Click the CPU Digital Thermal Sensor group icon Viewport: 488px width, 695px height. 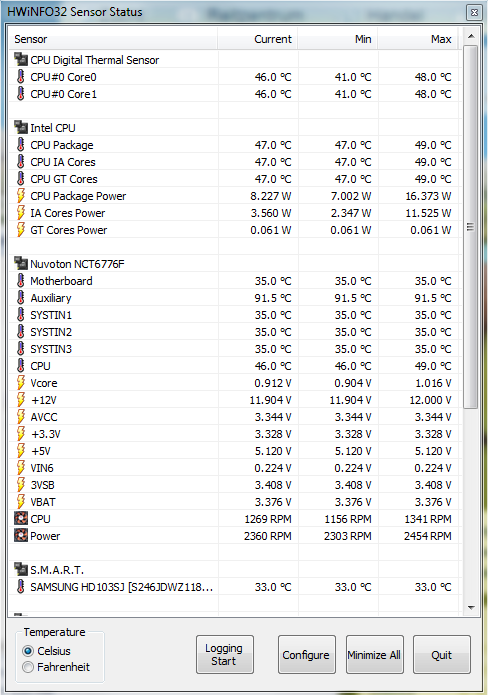[x=20, y=59]
